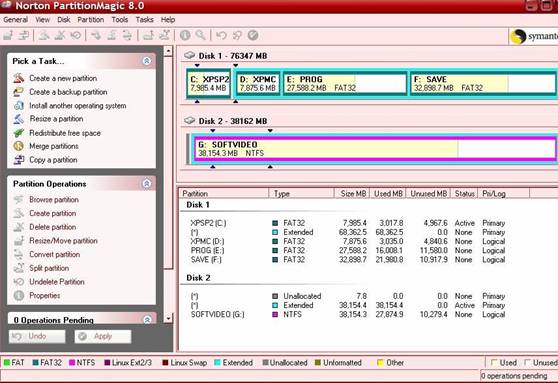Select the SOFTVIDEO (G:) table row
Viewport: 558px width, 383px height.
click(348, 315)
